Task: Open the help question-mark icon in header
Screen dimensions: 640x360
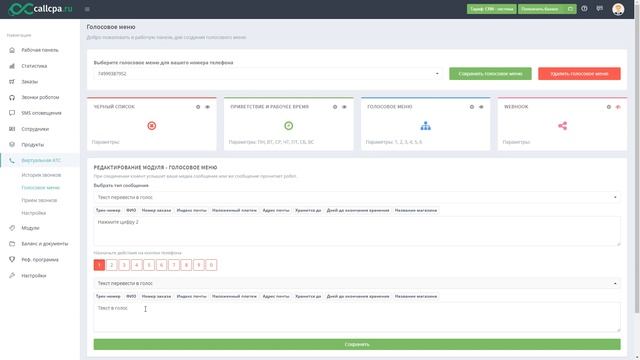Action: [x=584, y=9]
